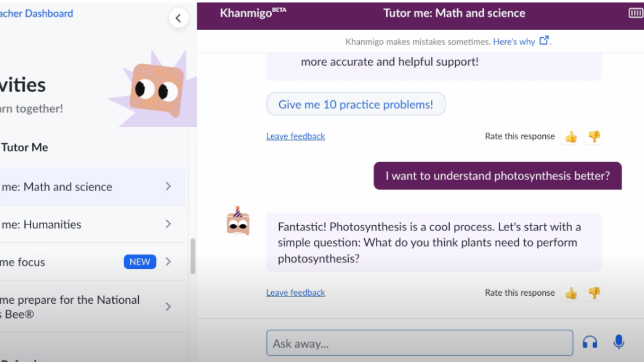Click the headphones audio icon
Image resolution: width=644 pixels, height=362 pixels.
pyautogui.click(x=590, y=342)
